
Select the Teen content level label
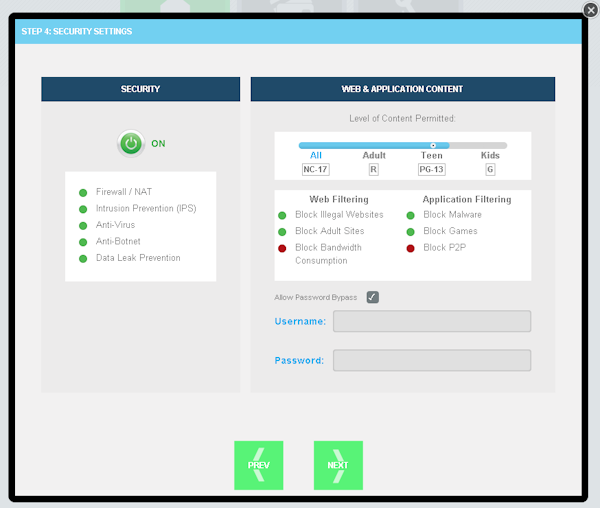click(432, 155)
